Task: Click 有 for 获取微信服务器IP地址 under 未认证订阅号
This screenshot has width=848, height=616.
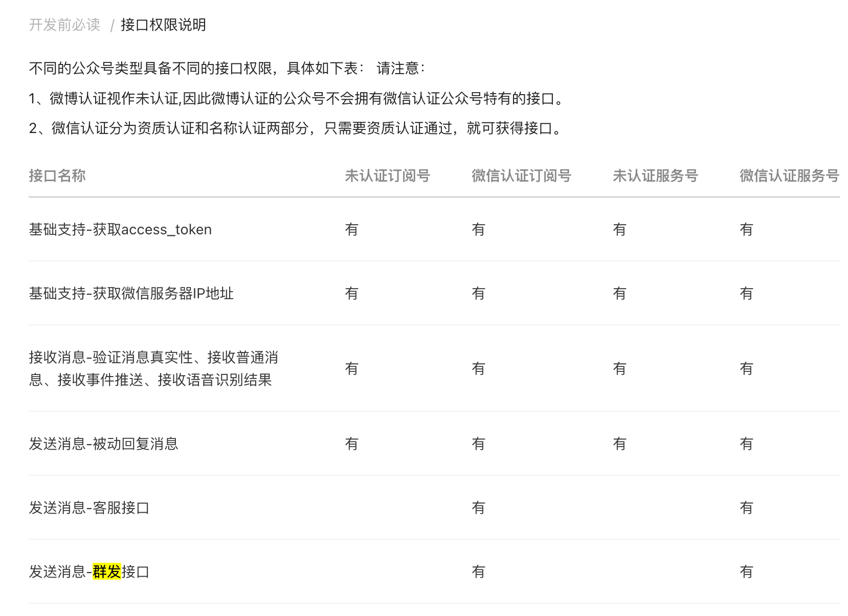Action: click(x=351, y=293)
